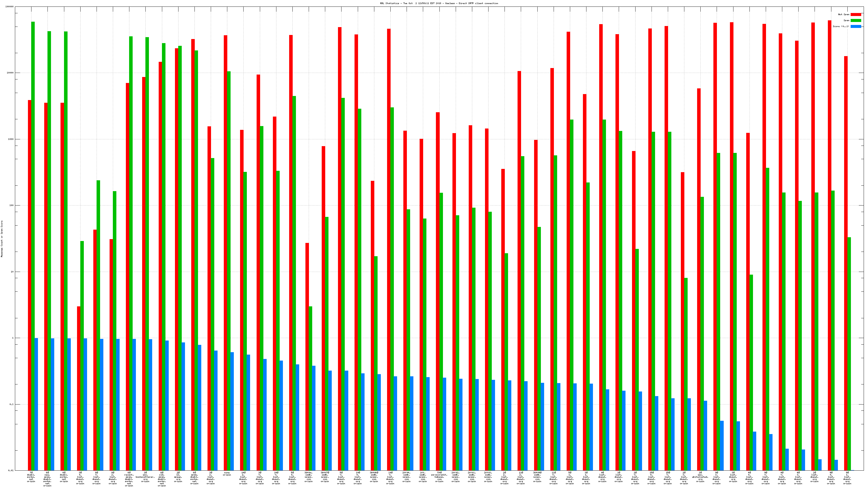Click the blue bar above ips.backscatterer.org

click(x=150, y=404)
